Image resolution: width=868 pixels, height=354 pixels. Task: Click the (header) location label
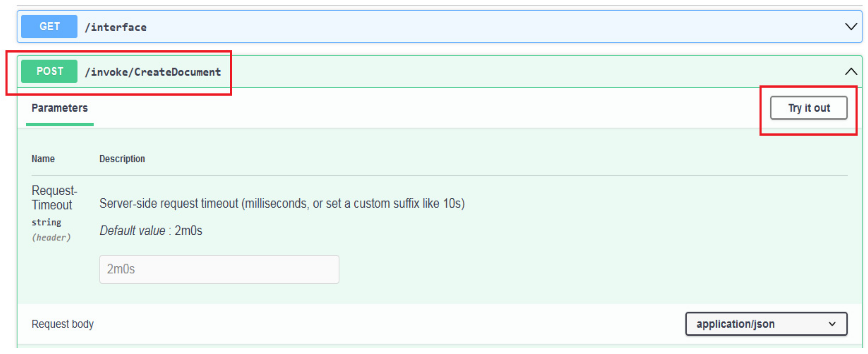tap(51, 237)
